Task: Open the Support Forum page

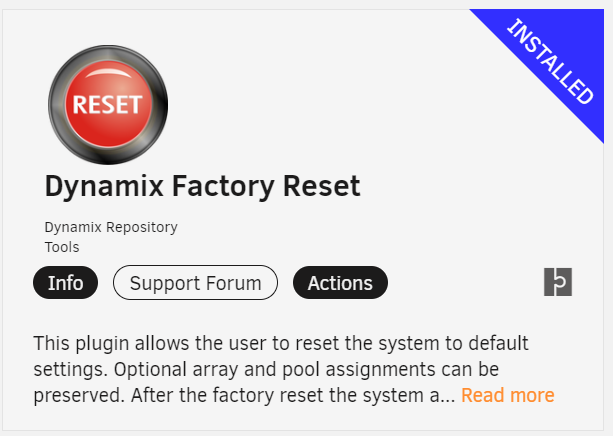Action: [195, 283]
